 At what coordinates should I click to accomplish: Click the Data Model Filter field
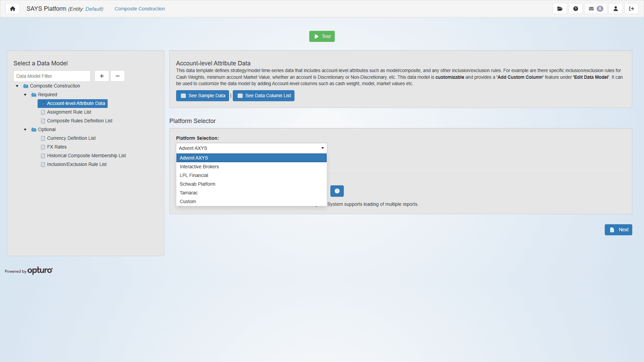click(x=52, y=76)
